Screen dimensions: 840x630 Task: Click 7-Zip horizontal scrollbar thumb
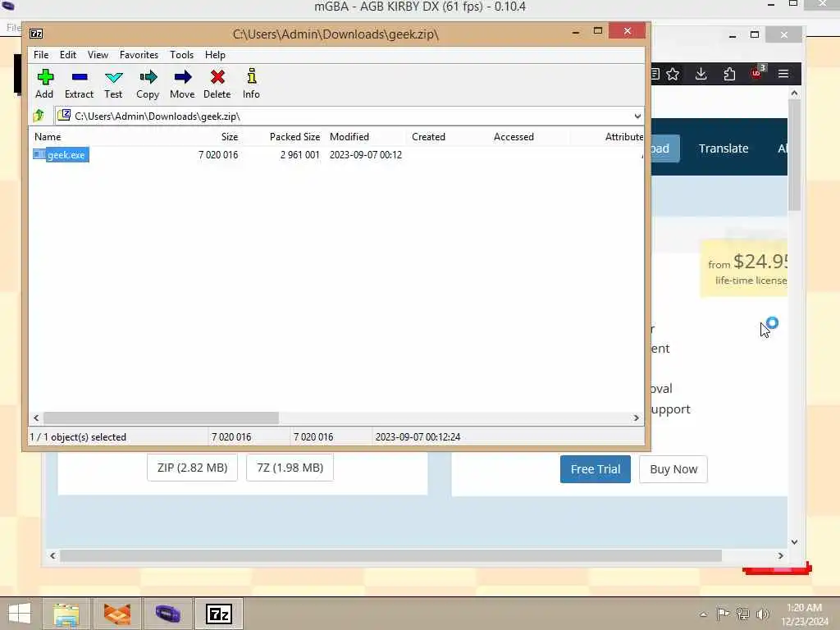click(161, 418)
